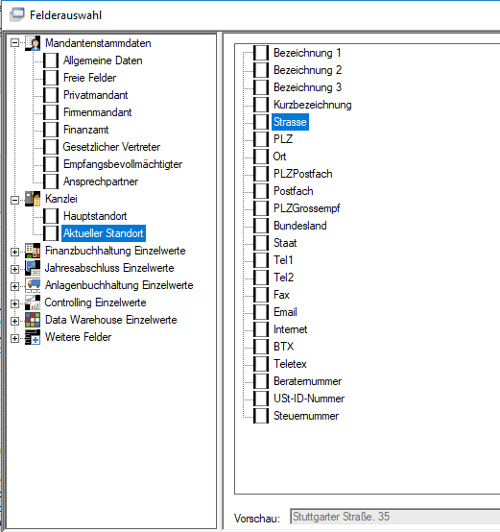Tick the Steuernummer checkbox
This screenshot has width=500, height=532.
click(261, 416)
